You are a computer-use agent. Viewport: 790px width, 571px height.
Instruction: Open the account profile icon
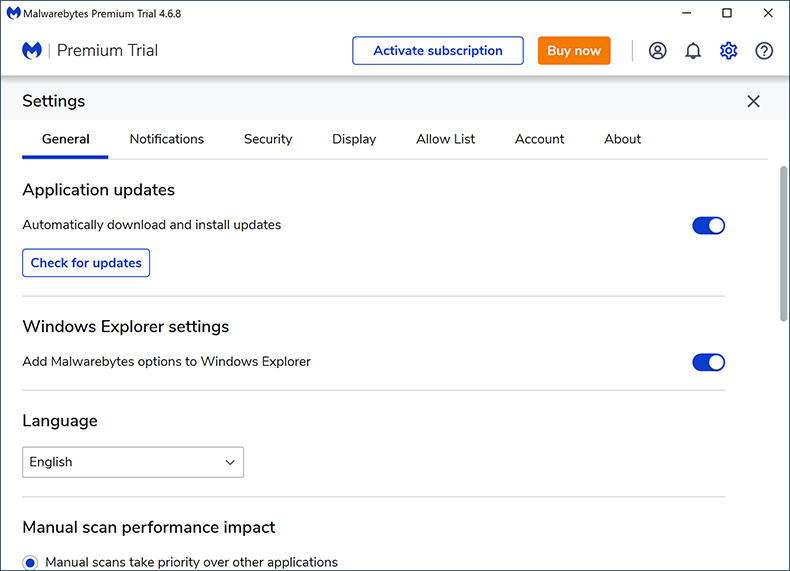coord(657,50)
